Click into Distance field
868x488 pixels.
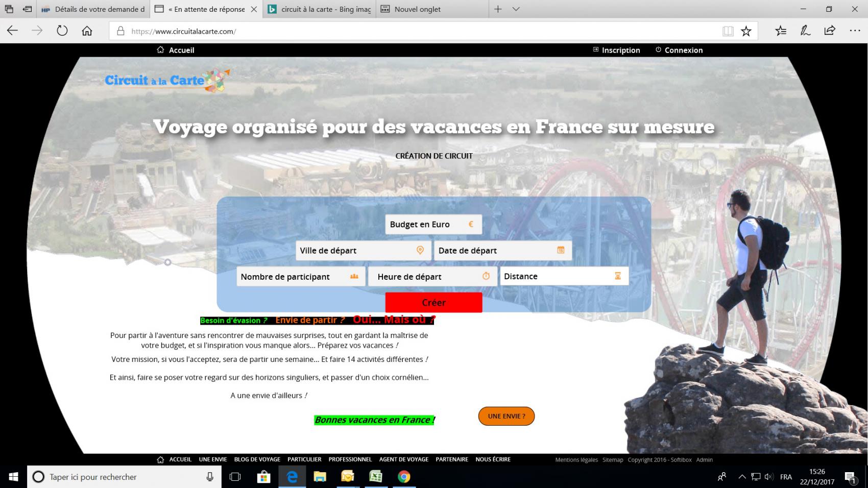click(564, 276)
